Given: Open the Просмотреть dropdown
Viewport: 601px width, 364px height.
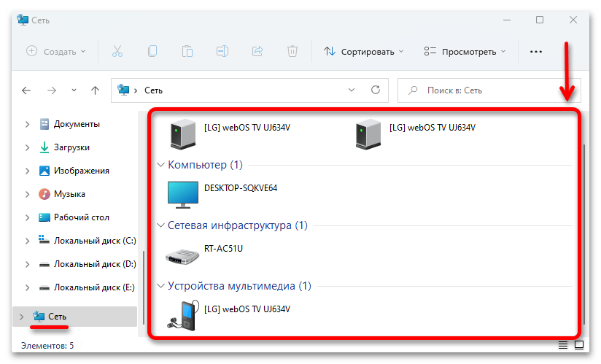Looking at the screenshot, I should 465,51.
